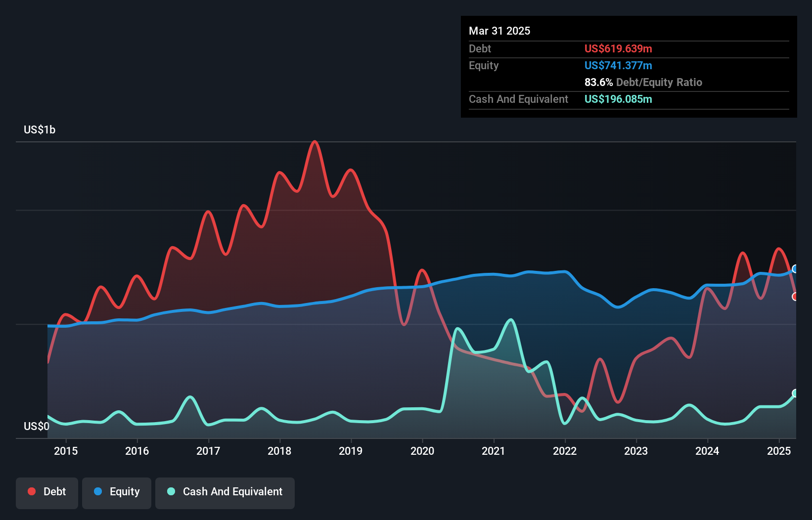812x520 pixels.
Task: Click the 2025 x-axis label
Action: pos(779,451)
